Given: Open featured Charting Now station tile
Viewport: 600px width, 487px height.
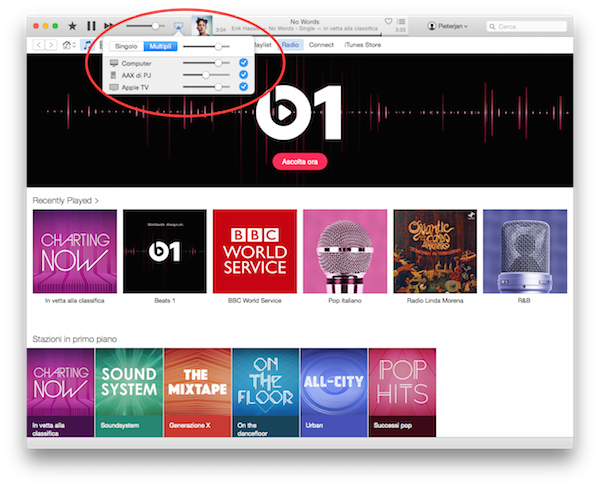Looking at the screenshot, I should click(60, 393).
